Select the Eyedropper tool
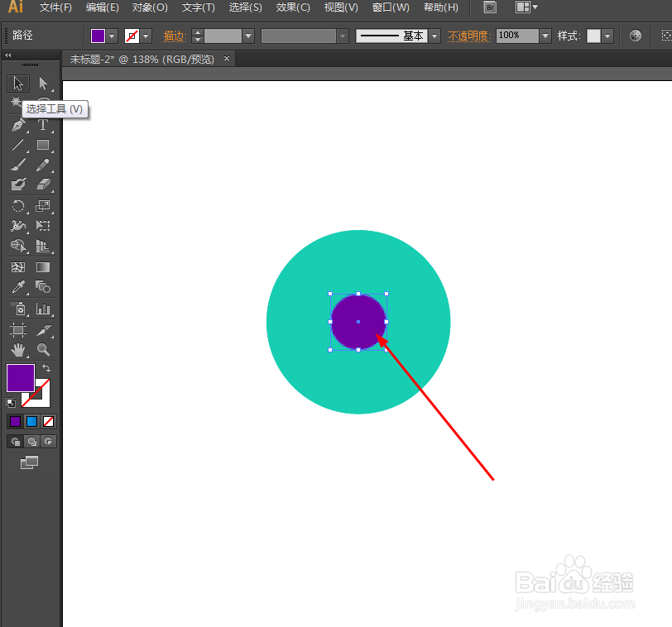The height and width of the screenshot is (627, 672). (18, 287)
